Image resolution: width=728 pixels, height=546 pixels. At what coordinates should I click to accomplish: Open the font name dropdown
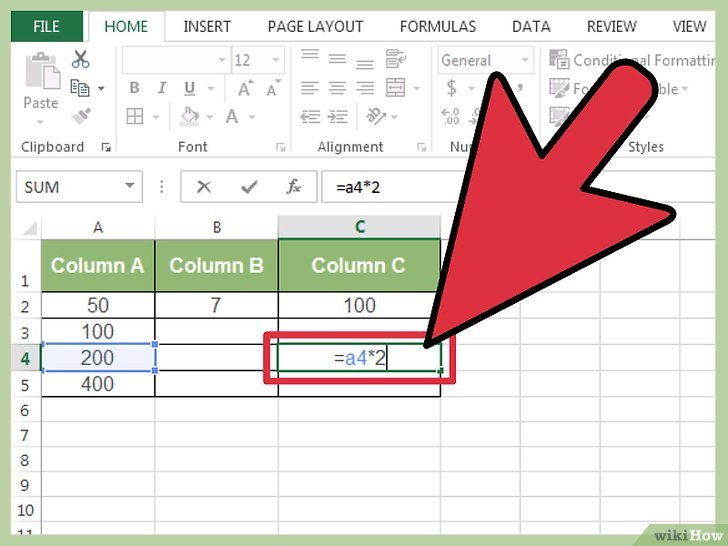pos(222,60)
